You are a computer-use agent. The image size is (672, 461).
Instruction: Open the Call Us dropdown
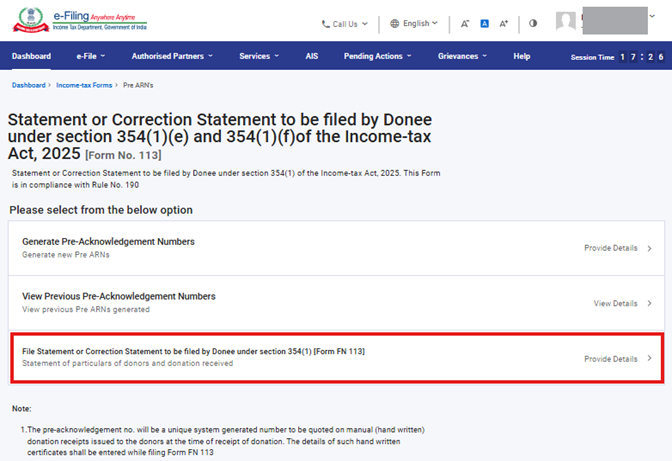[x=344, y=23]
